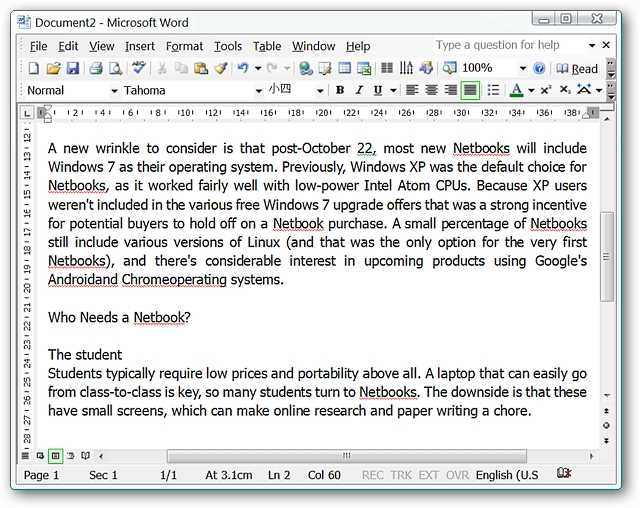
Task: Open Print Preview
Action: click(116, 68)
